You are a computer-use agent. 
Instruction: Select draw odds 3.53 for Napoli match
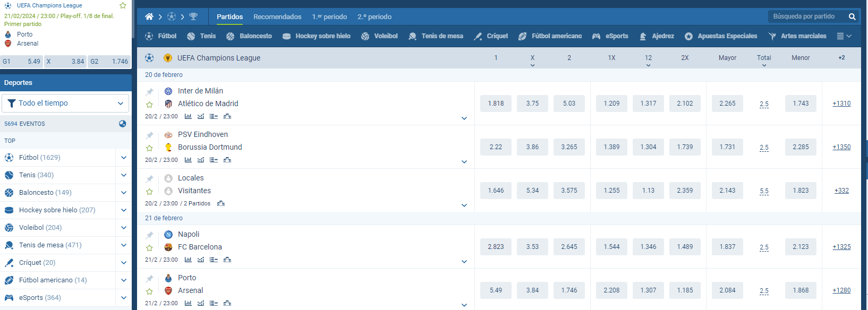532,247
